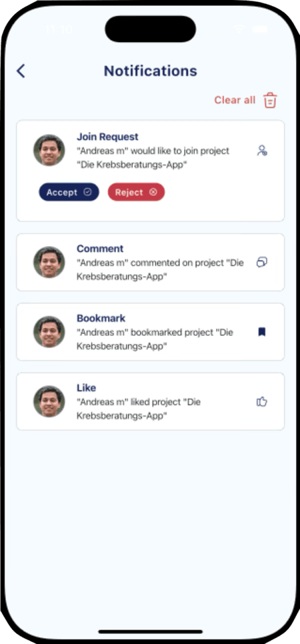Open avatar photo in Like notification
Image resolution: width=300 pixels, height=644 pixels.
pyautogui.click(x=49, y=402)
